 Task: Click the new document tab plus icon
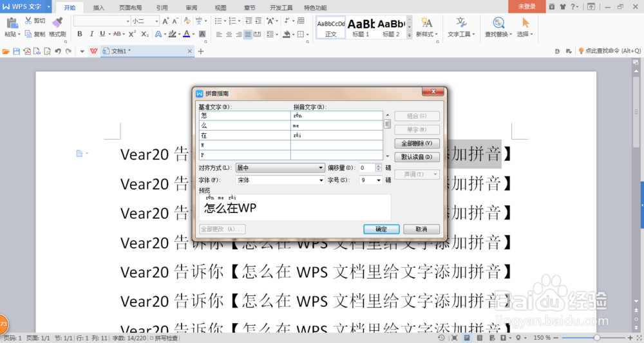(201, 51)
